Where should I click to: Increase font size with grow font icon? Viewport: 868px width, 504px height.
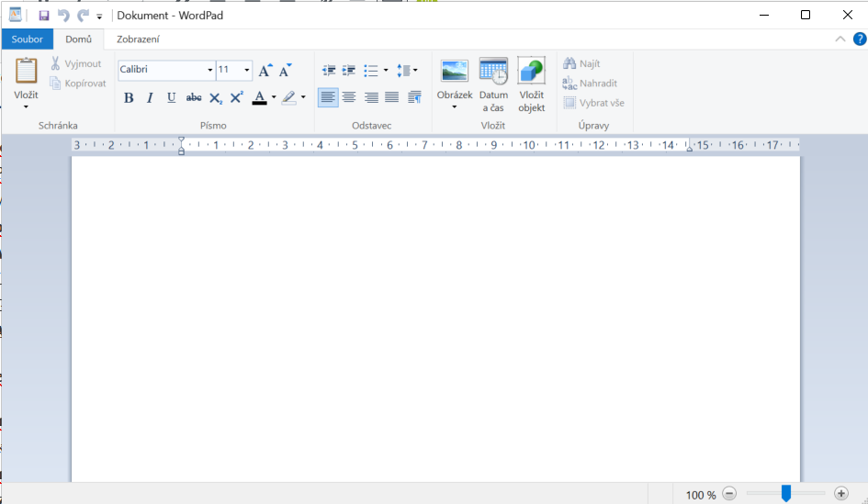[x=265, y=71]
